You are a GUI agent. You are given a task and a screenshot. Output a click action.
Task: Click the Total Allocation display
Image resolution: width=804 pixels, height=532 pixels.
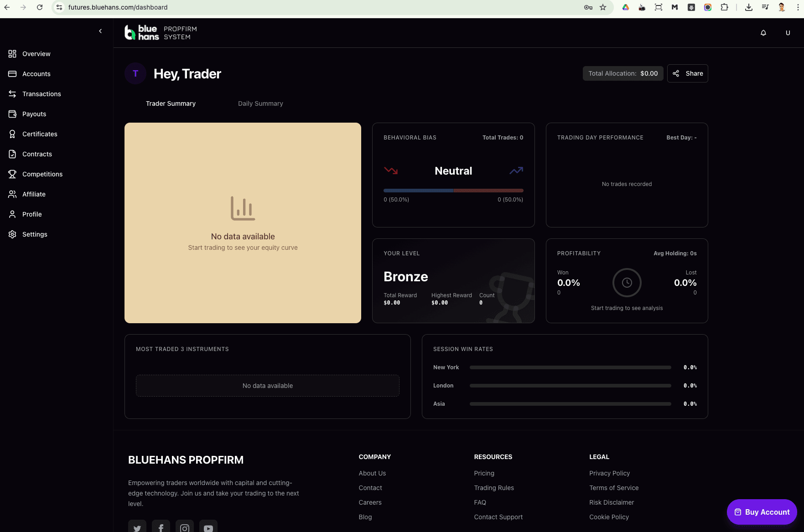pyautogui.click(x=623, y=73)
